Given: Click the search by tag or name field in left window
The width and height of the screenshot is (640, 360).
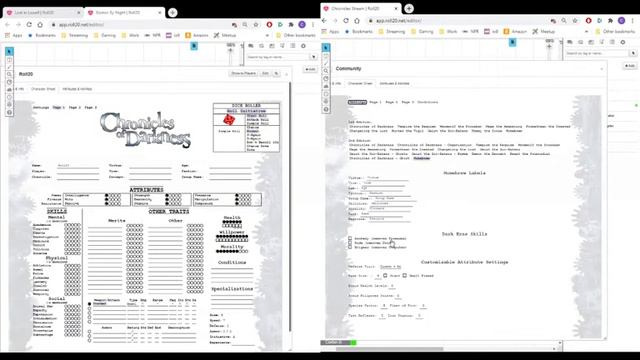Looking at the screenshot, I should [x=278, y=57].
